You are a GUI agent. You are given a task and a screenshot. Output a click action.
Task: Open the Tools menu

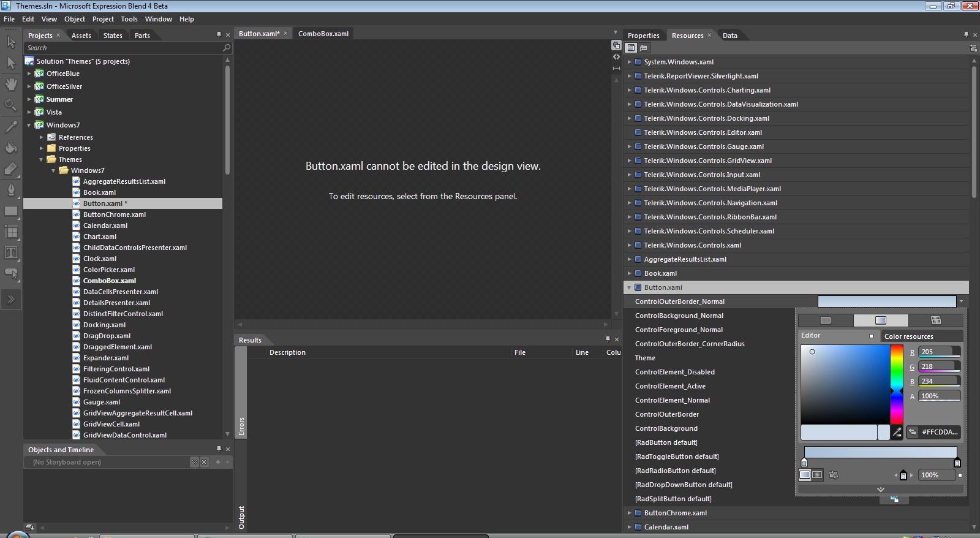pos(129,19)
